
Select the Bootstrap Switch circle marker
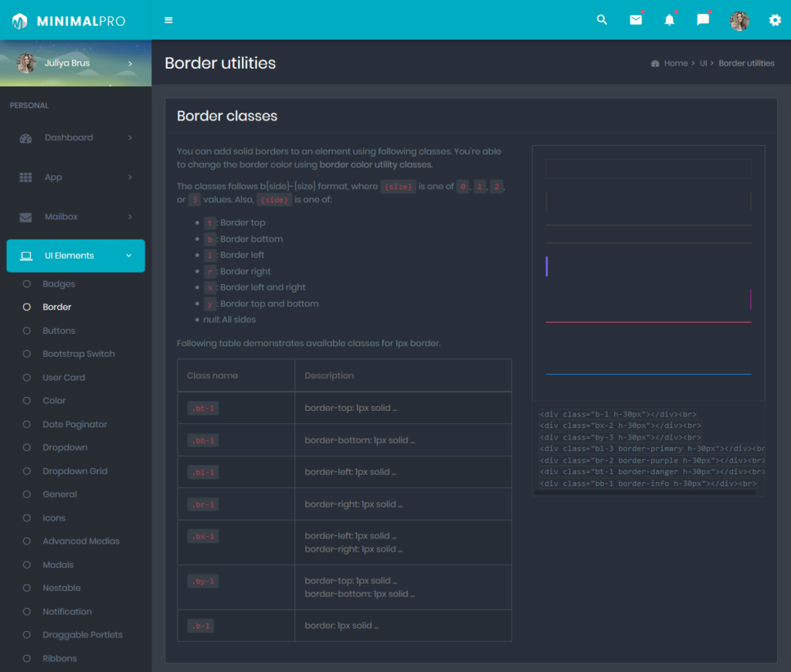click(27, 354)
